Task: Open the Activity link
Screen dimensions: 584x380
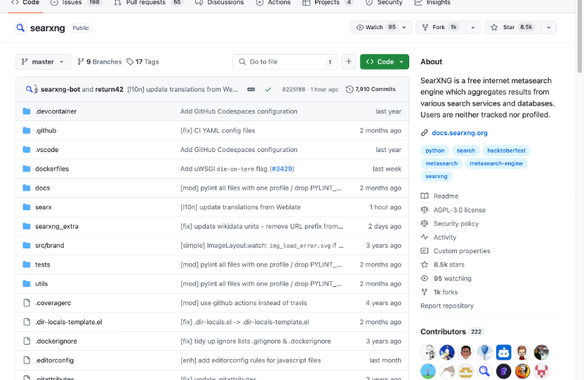Action: tap(438, 237)
